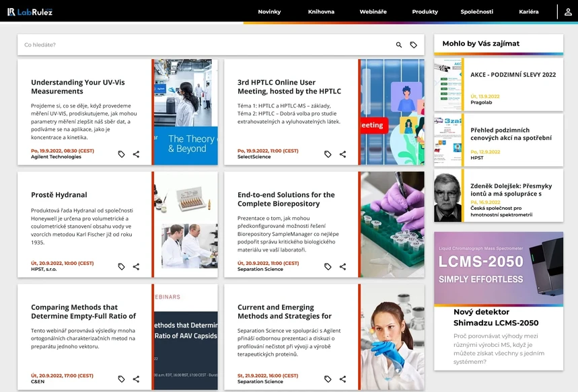Tag the End-to-end Solutions Biorepository card
This screenshot has width=578, height=392.
coord(328,266)
